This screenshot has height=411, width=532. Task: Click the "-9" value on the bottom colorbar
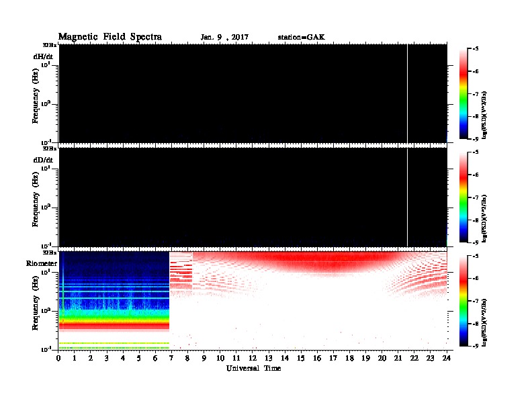[475, 346]
